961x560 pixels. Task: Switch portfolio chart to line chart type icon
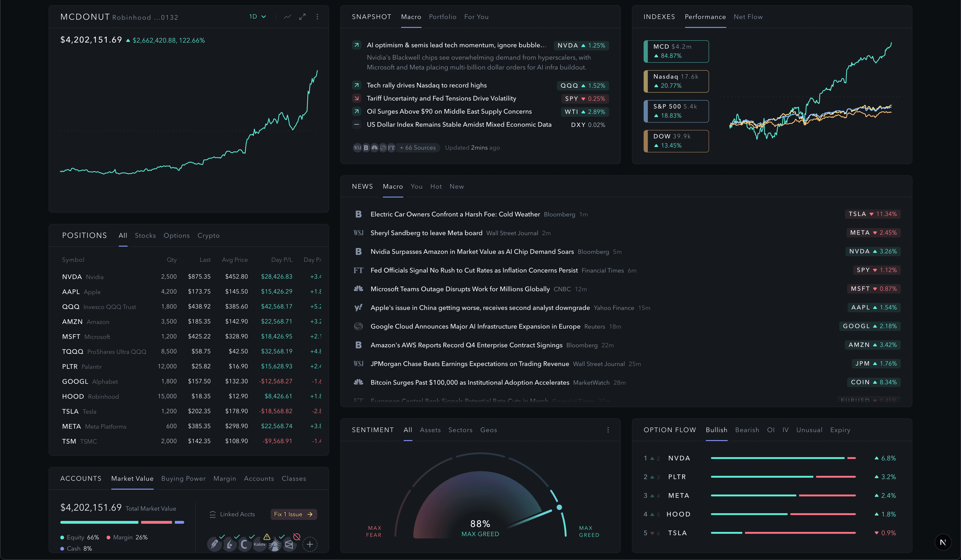[287, 17]
